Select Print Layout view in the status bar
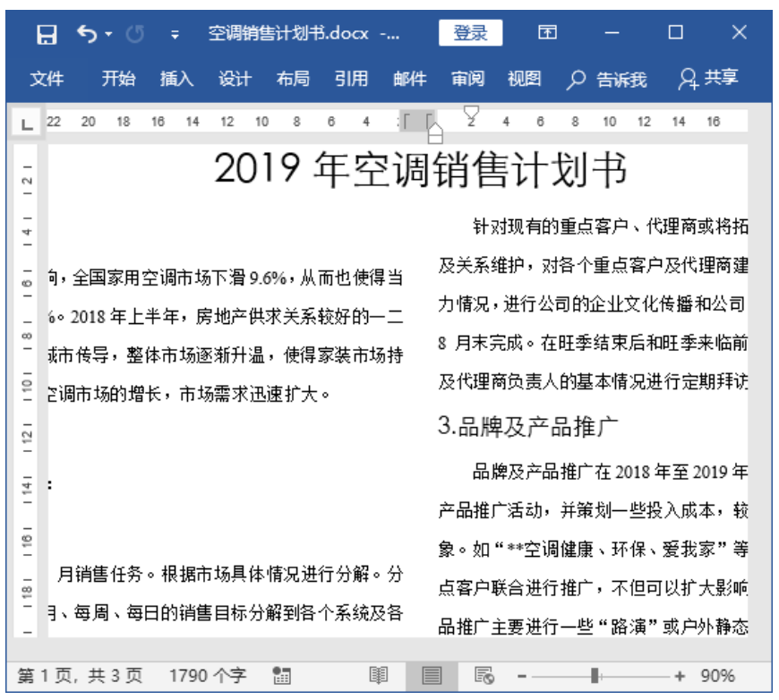The width and height of the screenshot is (779, 700). 432,676
